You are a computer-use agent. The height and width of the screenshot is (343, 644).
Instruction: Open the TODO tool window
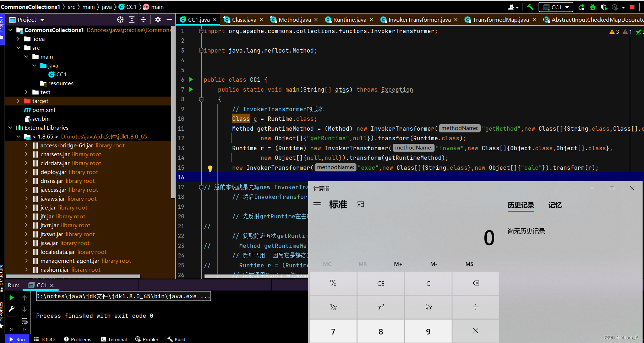click(44, 339)
